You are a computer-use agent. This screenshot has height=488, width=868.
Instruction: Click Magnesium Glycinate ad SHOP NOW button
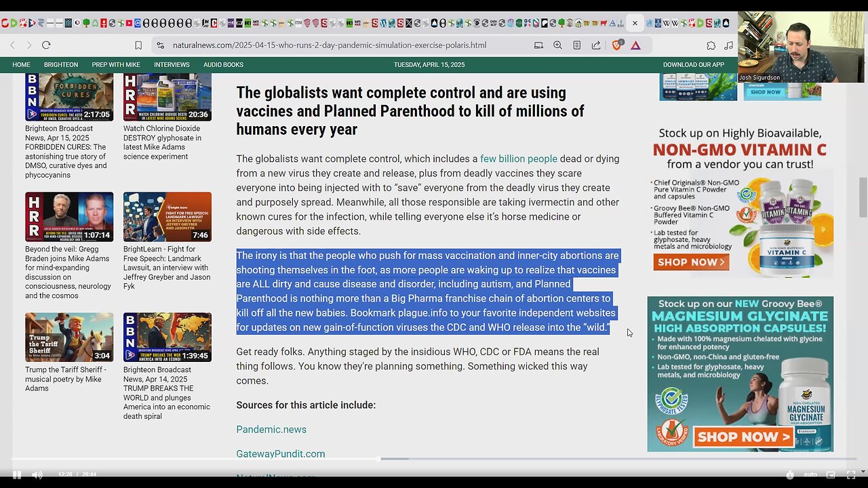pyautogui.click(x=743, y=437)
